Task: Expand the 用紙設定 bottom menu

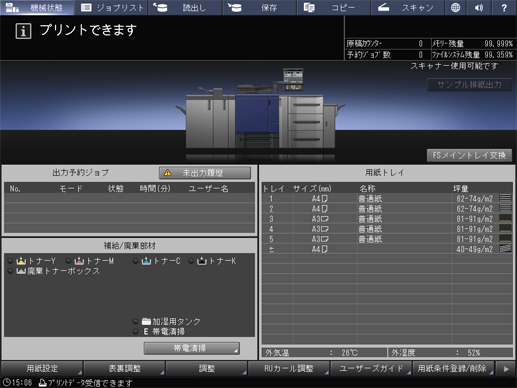Action: click(42, 368)
